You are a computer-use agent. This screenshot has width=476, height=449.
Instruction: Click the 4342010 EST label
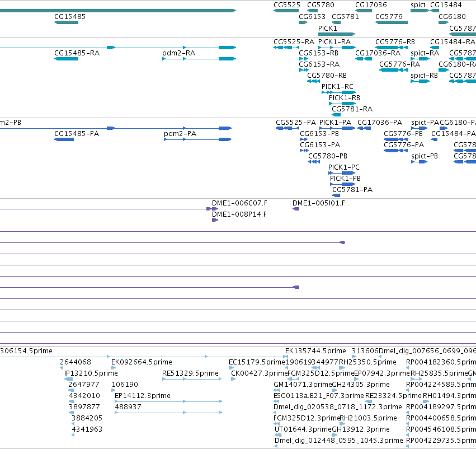coord(84,396)
